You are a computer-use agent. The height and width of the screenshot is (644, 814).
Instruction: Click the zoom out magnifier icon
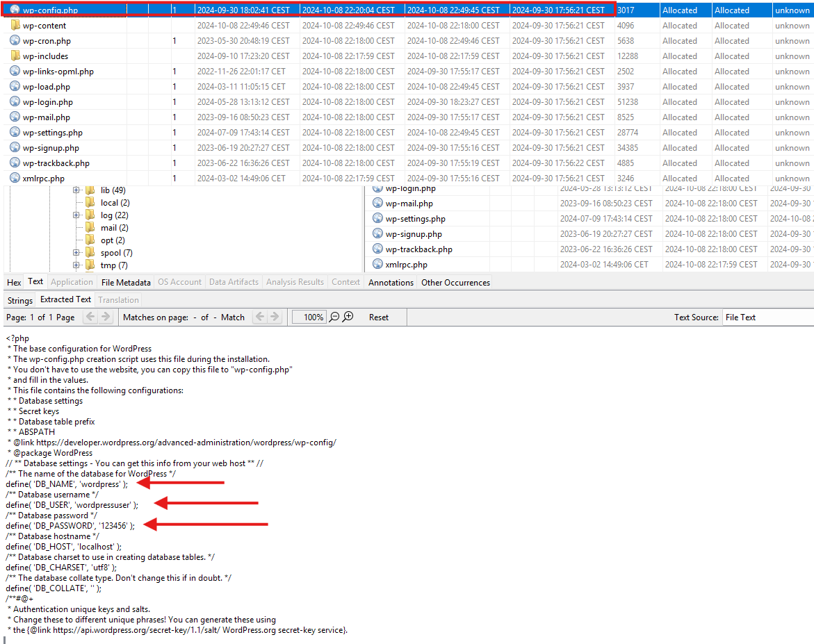point(334,317)
